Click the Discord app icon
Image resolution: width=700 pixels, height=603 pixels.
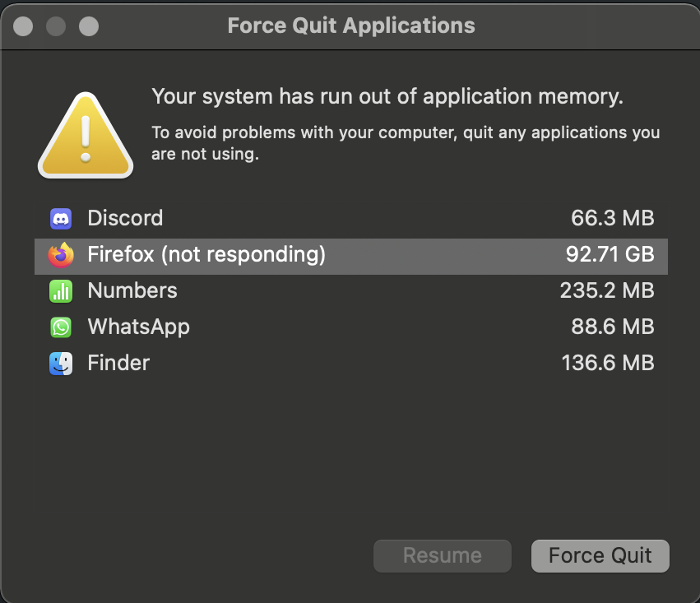61,219
